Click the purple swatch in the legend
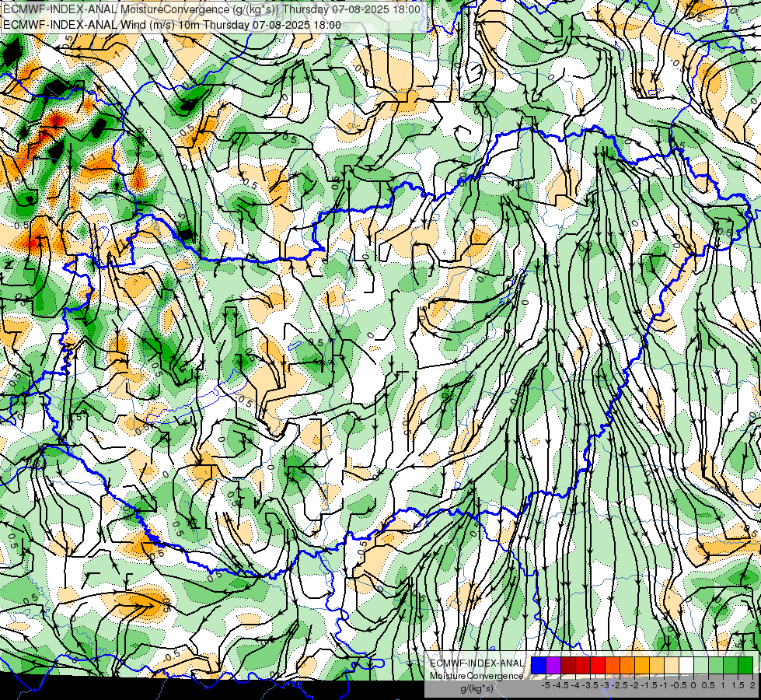Screen dimensions: 761x700 click(x=553, y=666)
